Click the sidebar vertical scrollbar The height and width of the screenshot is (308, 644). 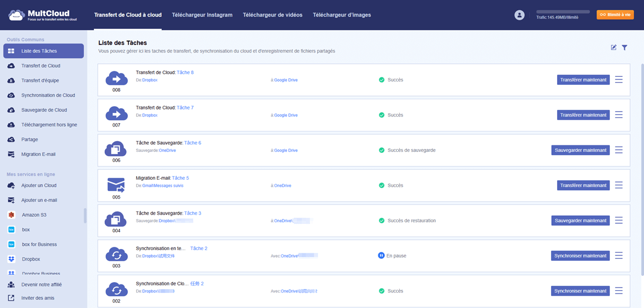click(x=85, y=215)
